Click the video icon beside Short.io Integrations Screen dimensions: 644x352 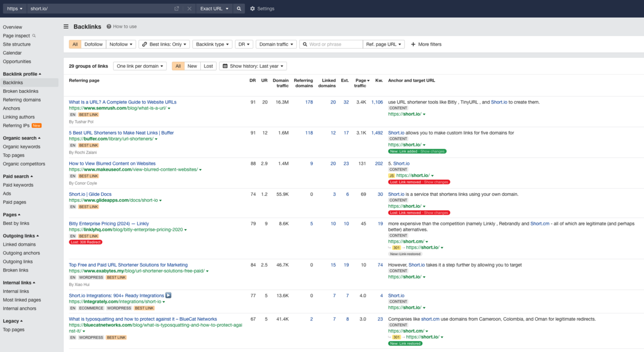point(169,295)
